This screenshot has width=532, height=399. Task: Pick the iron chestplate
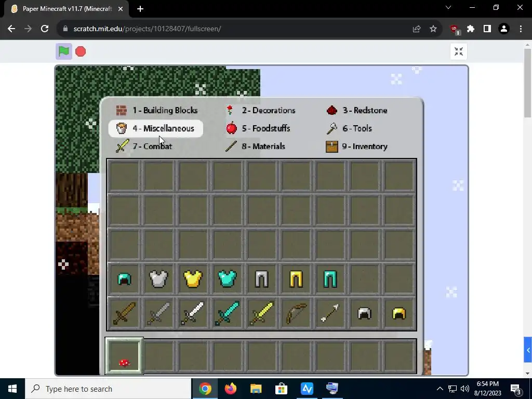click(x=158, y=279)
